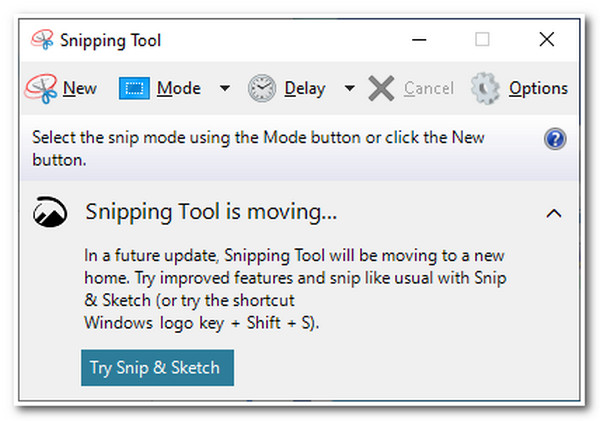Viewport: 600px width, 421px height.
Task: Click the New label text
Action: (x=80, y=88)
